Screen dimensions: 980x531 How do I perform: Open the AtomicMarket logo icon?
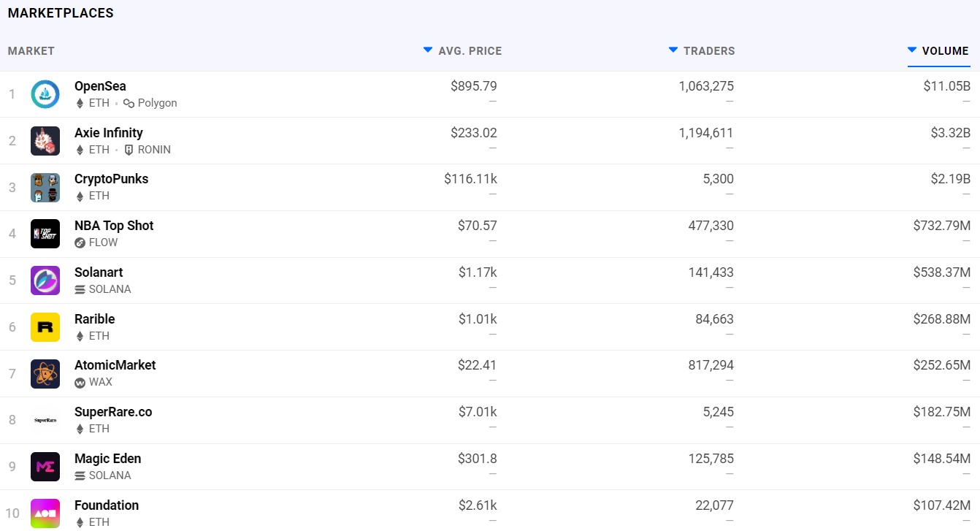point(45,373)
